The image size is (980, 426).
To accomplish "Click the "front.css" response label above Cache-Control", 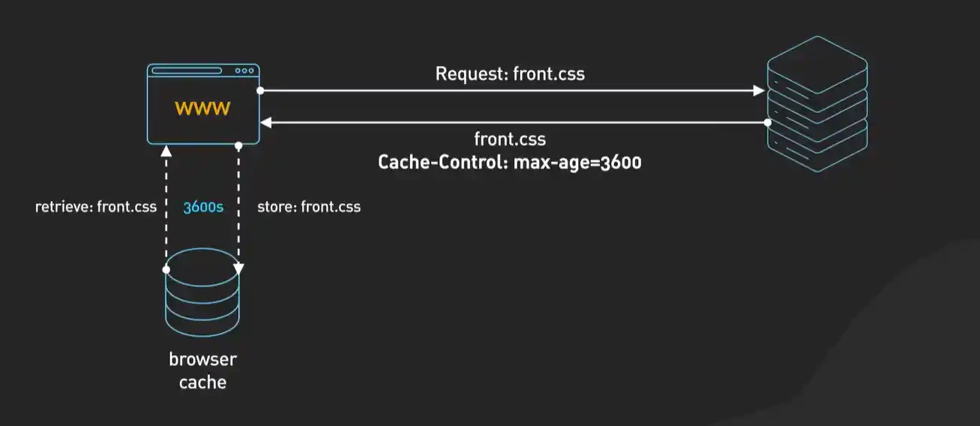I will click(509, 139).
